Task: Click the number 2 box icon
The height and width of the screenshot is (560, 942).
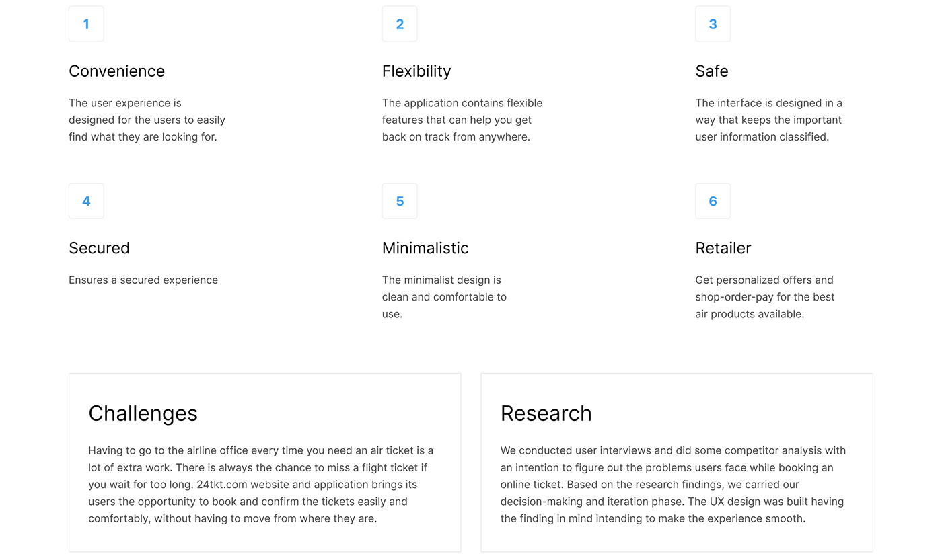Action: [400, 24]
